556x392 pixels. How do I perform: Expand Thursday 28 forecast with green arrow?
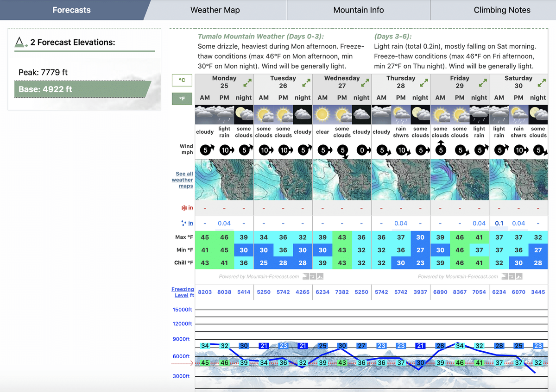tap(424, 83)
